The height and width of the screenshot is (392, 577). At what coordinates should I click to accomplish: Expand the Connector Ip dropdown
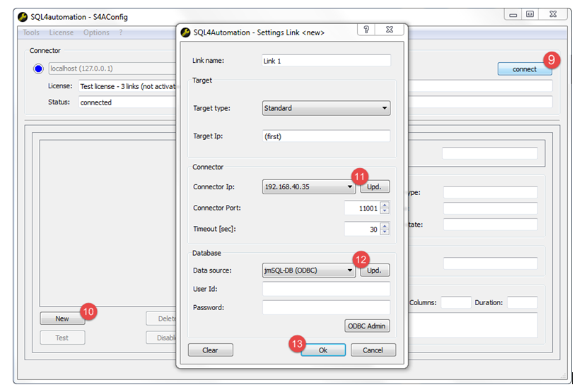coord(351,187)
